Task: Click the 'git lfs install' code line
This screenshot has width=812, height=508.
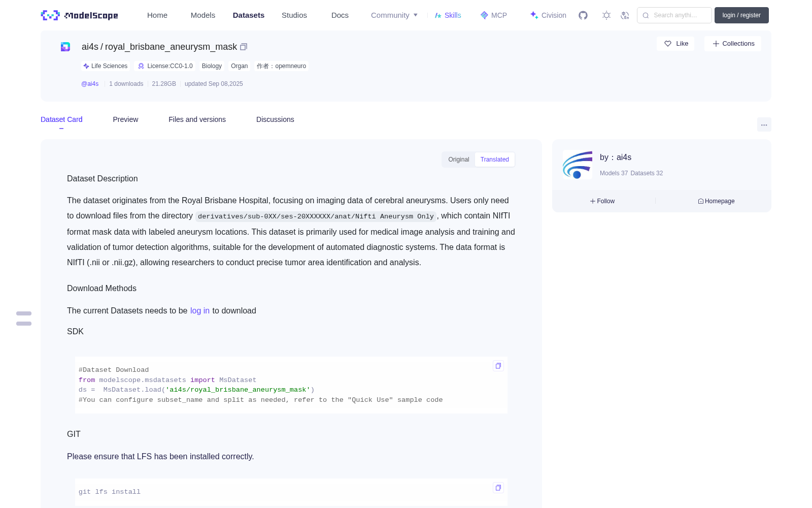Action: tap(110, 492)
